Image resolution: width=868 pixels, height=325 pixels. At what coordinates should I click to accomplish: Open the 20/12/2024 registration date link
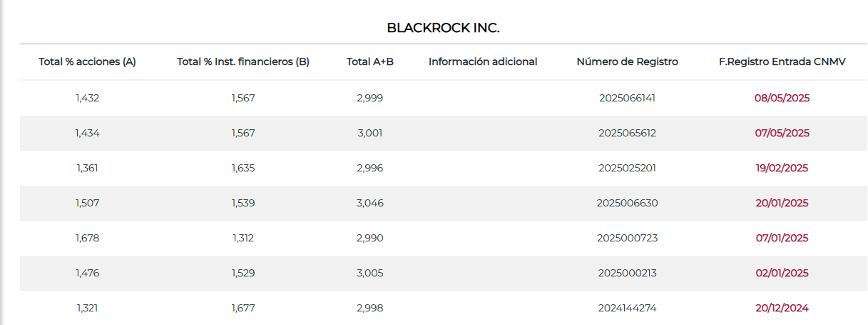(x=782, y=308)
